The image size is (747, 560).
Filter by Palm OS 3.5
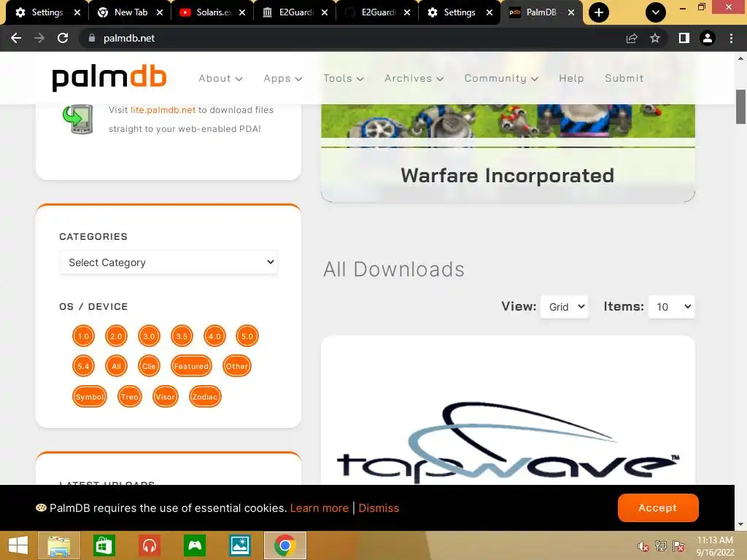[182, 336]
